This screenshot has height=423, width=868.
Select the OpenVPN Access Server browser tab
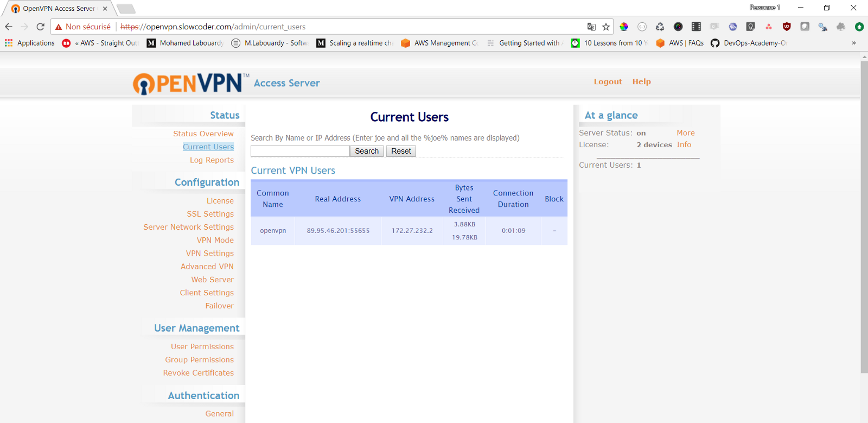point(58,9)
